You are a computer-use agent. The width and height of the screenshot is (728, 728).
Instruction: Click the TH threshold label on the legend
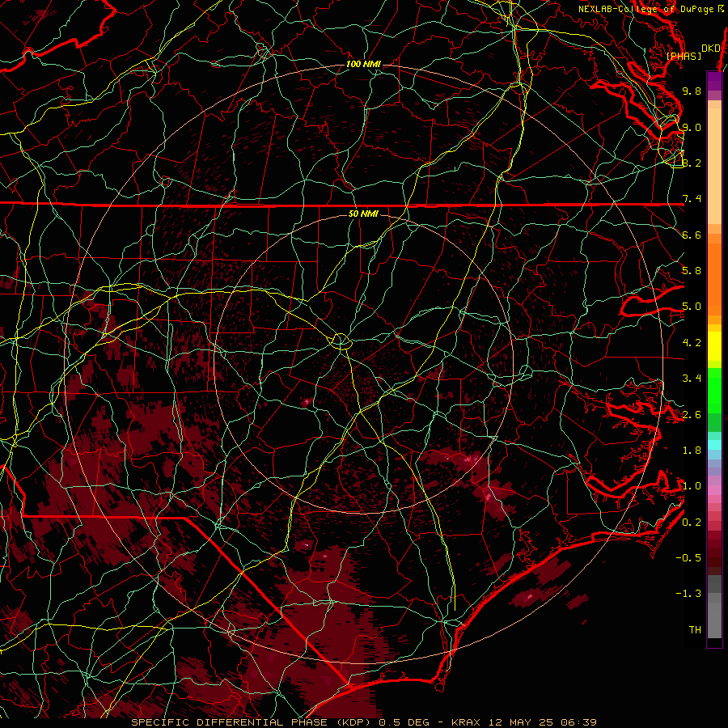[x=695, y=630]
